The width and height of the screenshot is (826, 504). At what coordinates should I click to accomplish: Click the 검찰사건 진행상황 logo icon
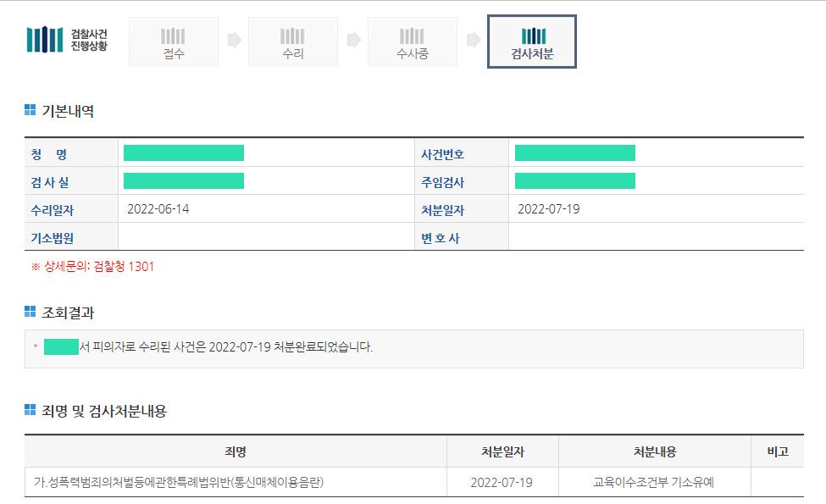click(45, 39)
